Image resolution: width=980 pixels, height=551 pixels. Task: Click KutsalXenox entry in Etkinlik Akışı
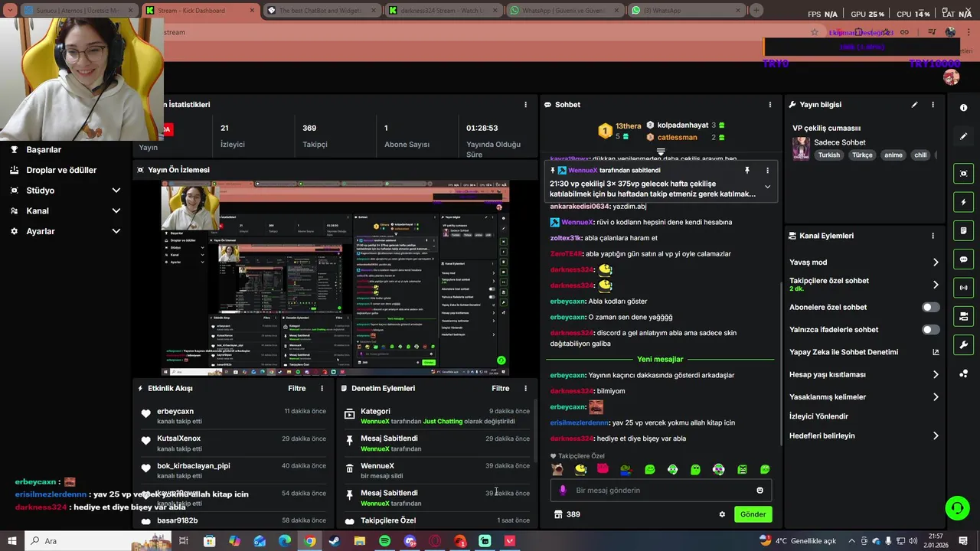[234, 443]
